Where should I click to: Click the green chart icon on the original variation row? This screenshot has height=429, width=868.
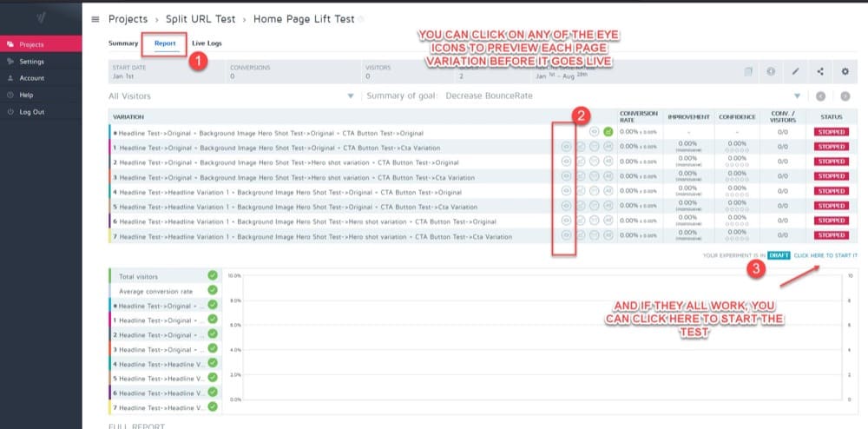point(608,132)
